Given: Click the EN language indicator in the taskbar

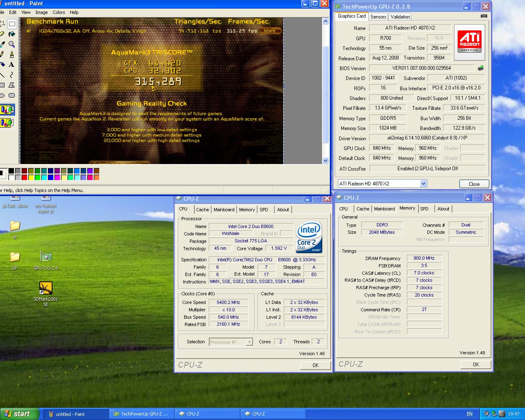Looking at the screenshot, I should click(470, 414).
